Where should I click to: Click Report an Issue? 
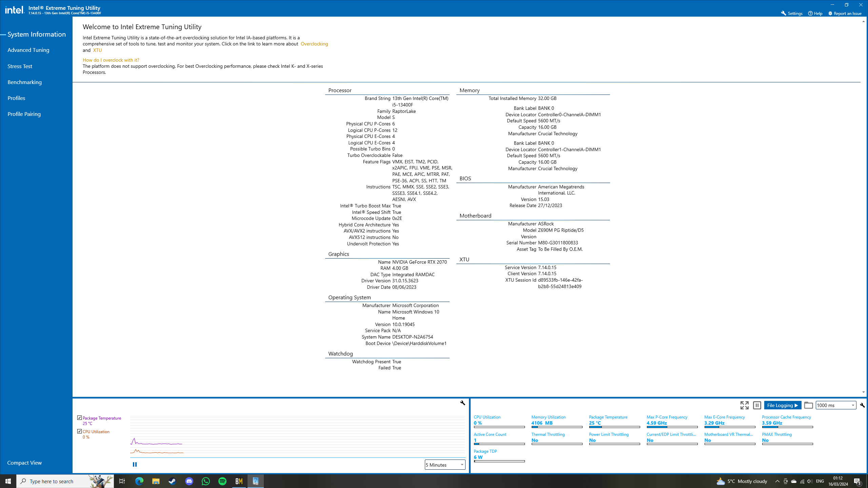coord(845,13)
